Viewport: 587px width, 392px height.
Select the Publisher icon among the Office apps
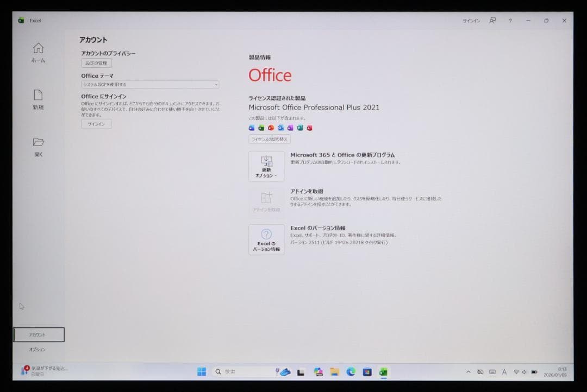click(x=300, y=128)
